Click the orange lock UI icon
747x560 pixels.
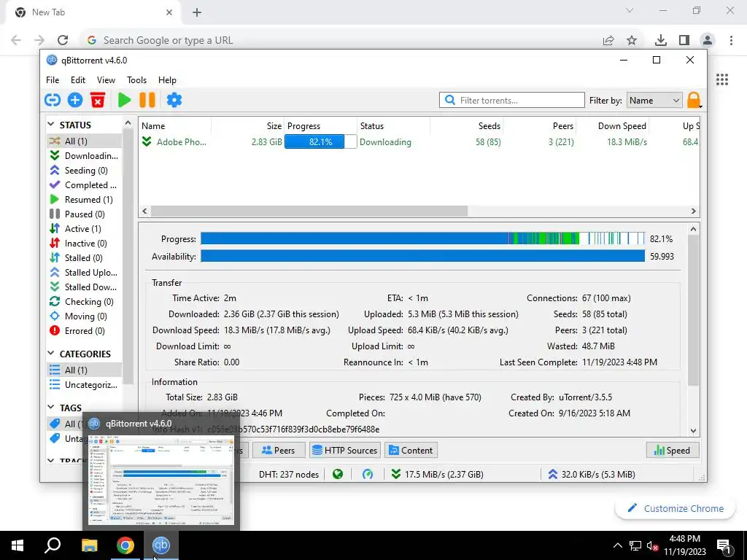click(x=694, y=100)
